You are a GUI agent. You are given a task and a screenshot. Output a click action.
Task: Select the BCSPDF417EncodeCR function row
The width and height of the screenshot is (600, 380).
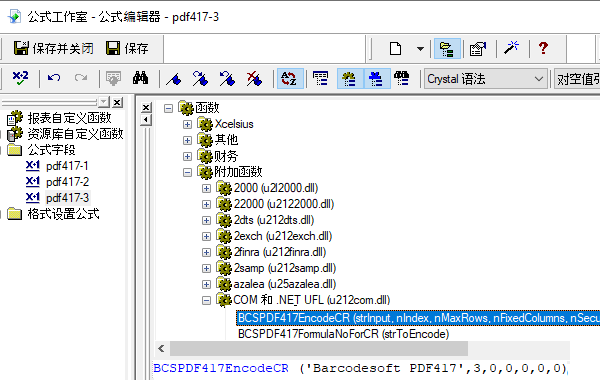[x=418, y=318]
